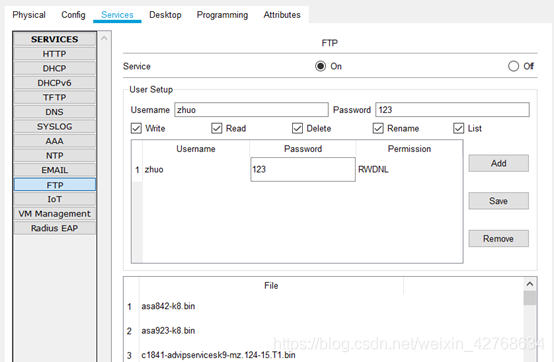The height and width of the screenshot is (362, 554).
Task: Select the NTP service
Action: tap(55, 155)
